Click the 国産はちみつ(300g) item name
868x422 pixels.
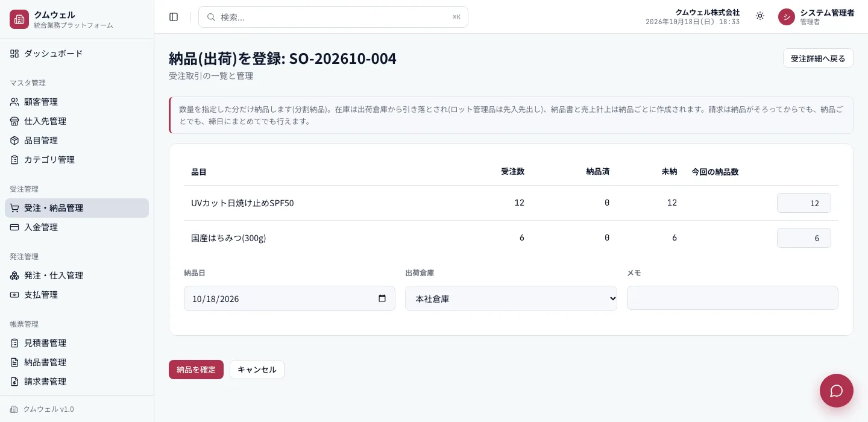[228, 238]
